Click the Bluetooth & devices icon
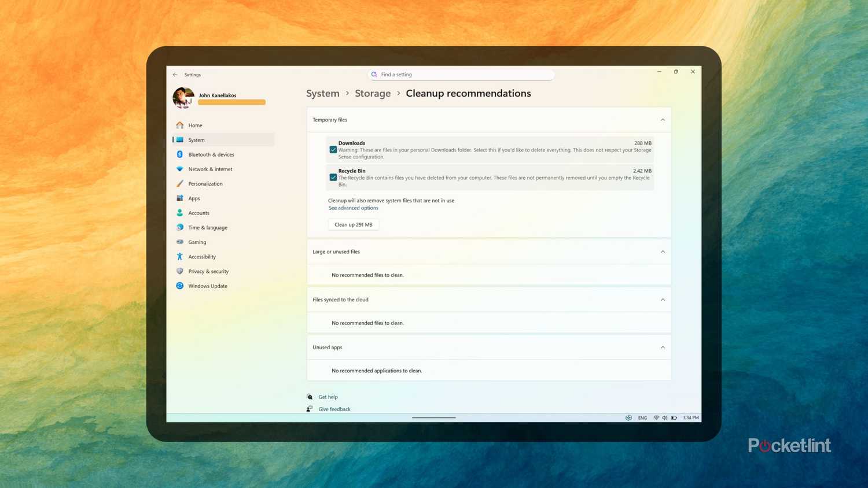868x488 pixels. tap(180, 154)
